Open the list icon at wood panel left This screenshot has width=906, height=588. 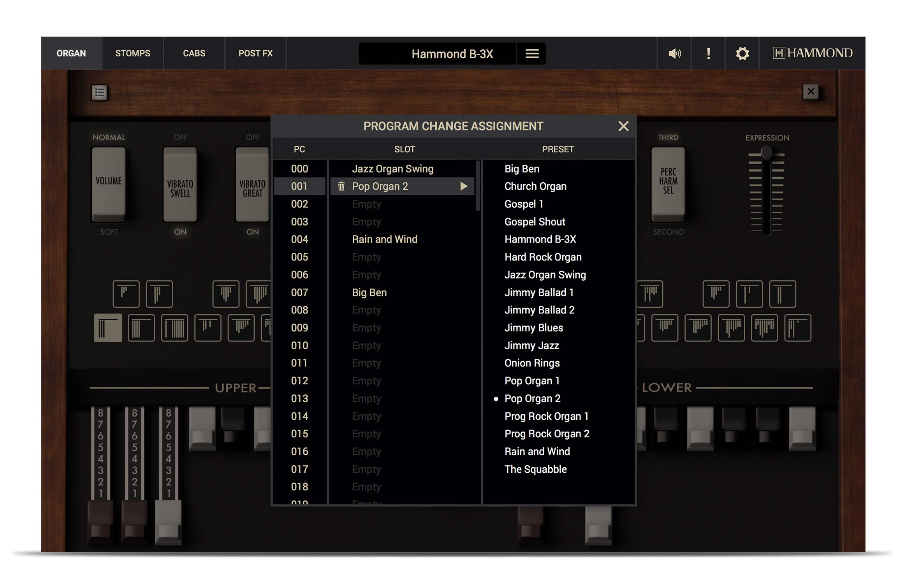click(99, 93)
